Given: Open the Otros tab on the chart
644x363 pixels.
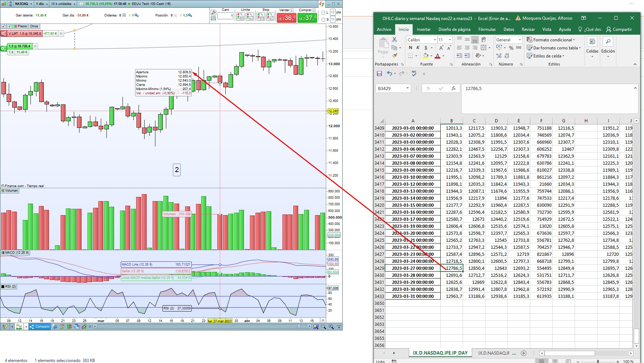Looking at the screenshot, I should tap(34, 26).
